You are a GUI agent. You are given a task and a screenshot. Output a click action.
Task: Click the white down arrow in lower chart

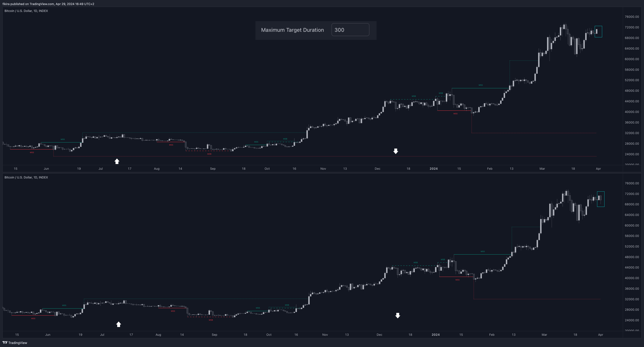click(x=397, y=316)
